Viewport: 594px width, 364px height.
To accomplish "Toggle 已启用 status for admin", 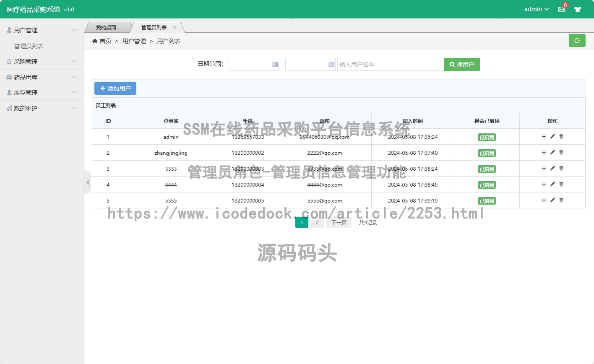I will click(487, 137).
